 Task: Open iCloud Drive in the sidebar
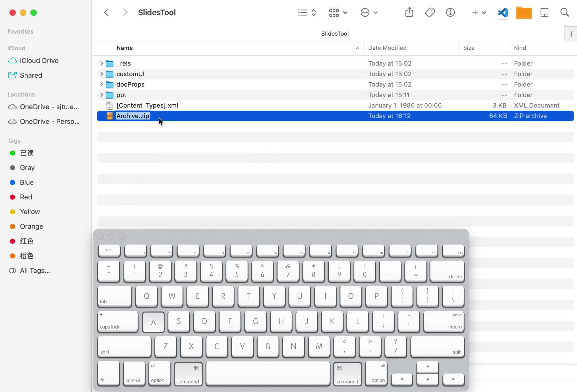tap(39, 61)
